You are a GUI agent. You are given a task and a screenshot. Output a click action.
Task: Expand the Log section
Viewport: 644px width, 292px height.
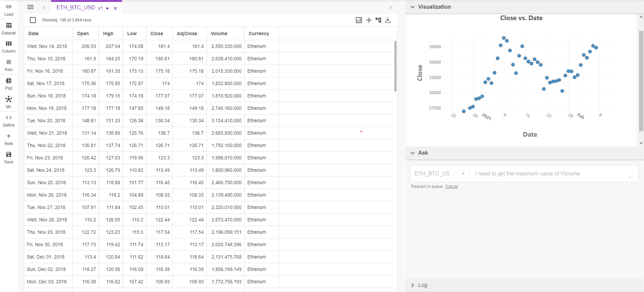pos(413,285)
